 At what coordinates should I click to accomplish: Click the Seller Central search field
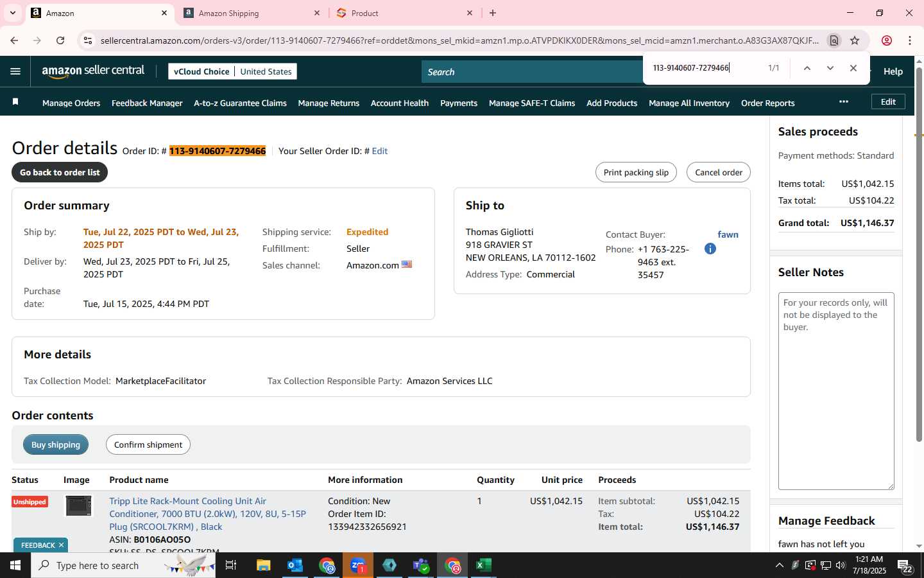click(533, 72)
